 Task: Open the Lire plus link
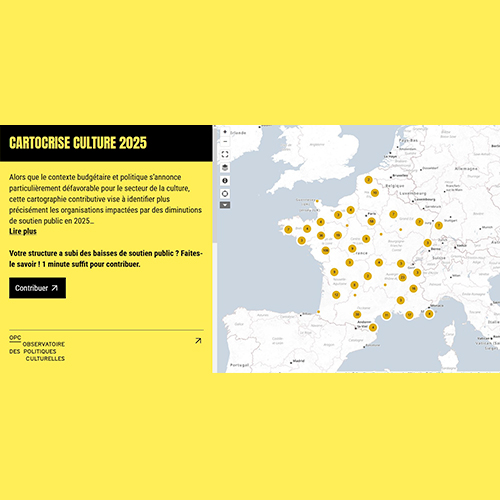pyautogui.click(x=23, y=231)
